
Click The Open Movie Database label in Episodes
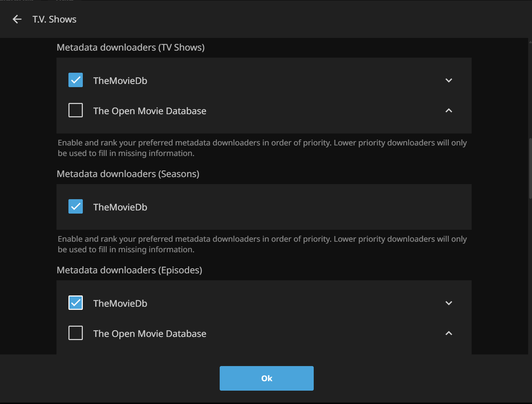149,334
